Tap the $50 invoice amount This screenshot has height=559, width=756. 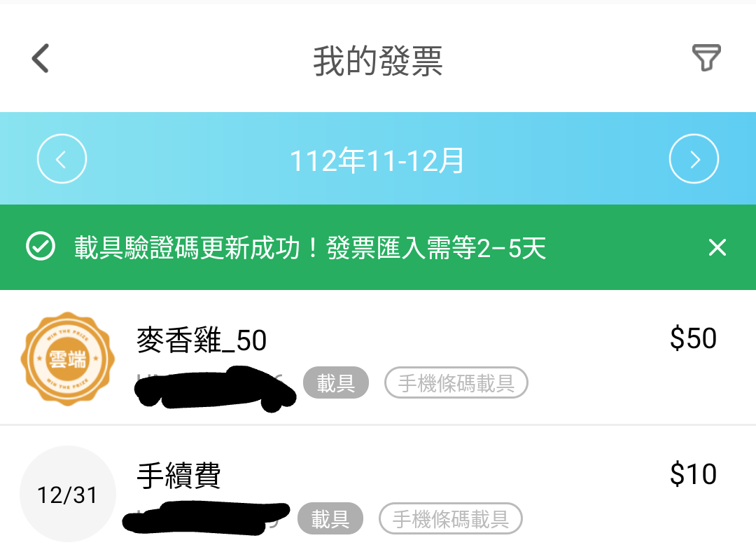[x=693, y=338]
